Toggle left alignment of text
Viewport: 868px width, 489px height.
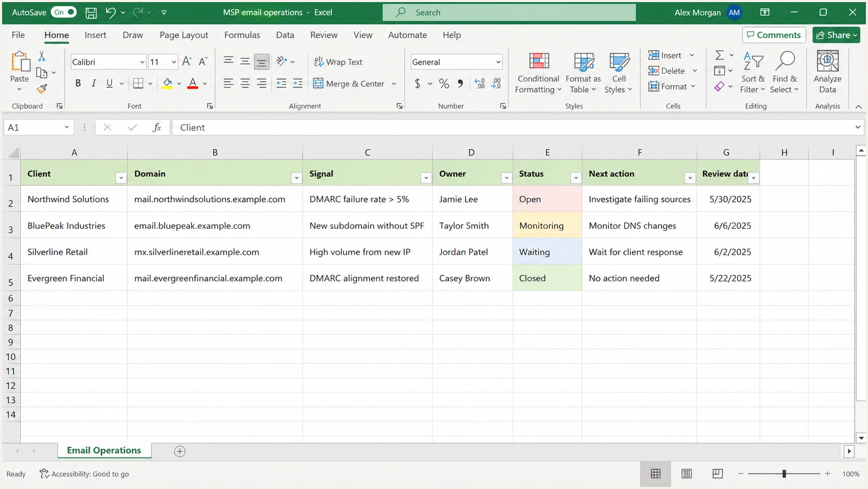pos(228,83)
